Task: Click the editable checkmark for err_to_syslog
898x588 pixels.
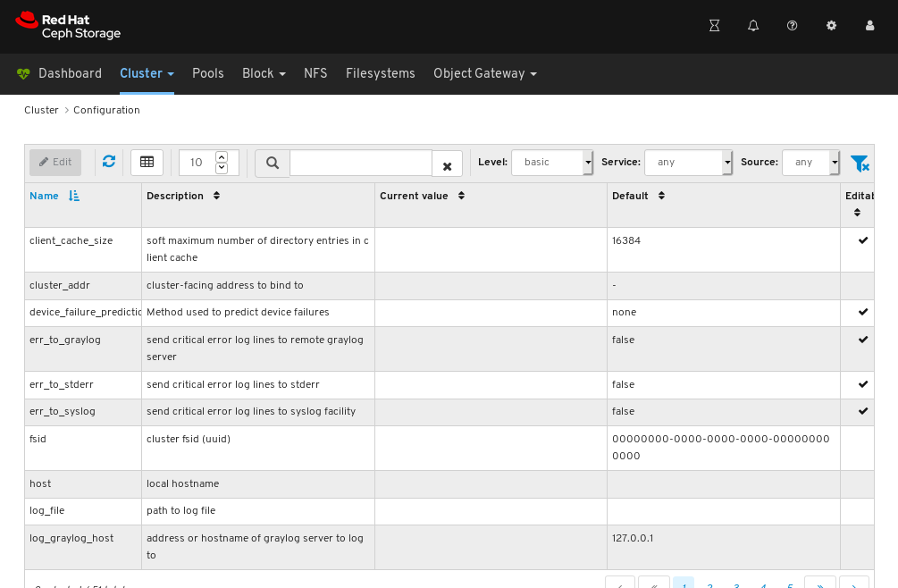Action: (863, 411)
